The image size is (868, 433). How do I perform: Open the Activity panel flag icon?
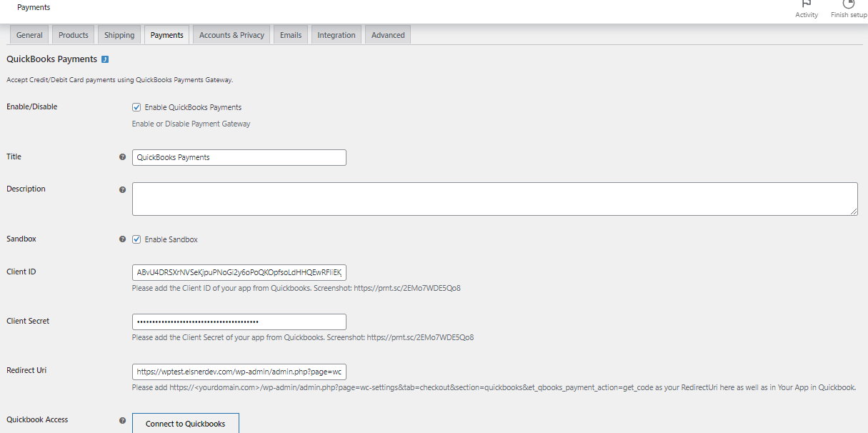point(807,4)
